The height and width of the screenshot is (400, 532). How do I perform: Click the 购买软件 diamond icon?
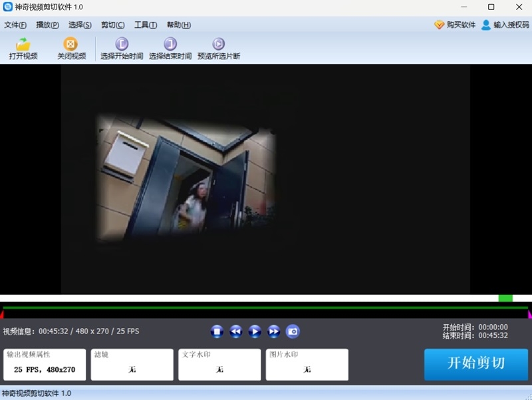point(439,25)
